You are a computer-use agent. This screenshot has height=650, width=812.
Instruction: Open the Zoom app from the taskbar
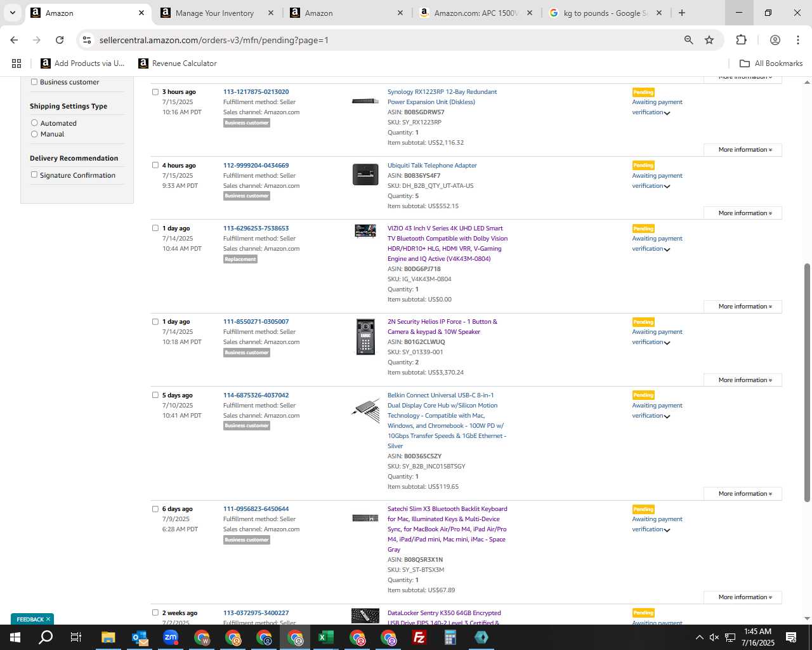[x=171, y=637]
